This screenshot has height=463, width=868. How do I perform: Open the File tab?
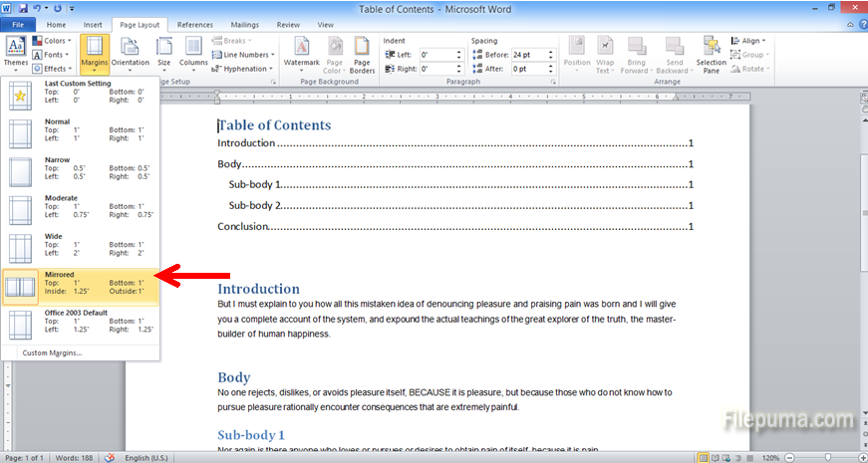click(x=18, y=24)
